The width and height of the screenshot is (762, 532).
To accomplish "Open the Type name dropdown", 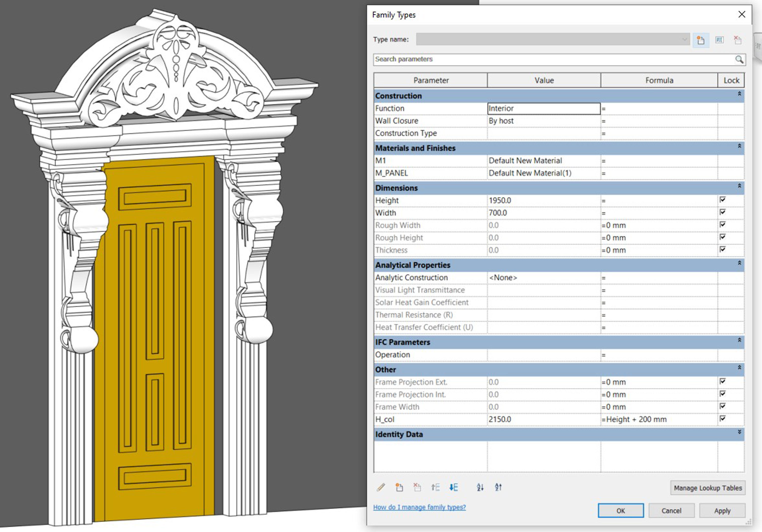I will tap(684, 40).
